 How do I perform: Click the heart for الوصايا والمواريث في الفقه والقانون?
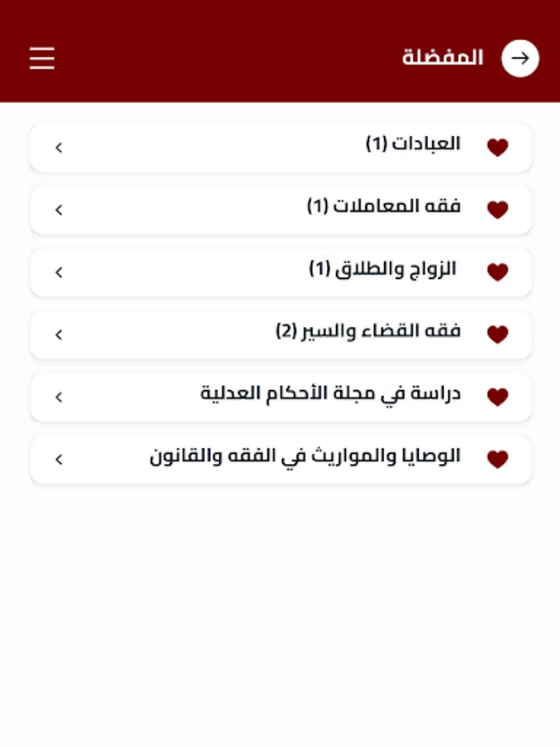point(498,458)
